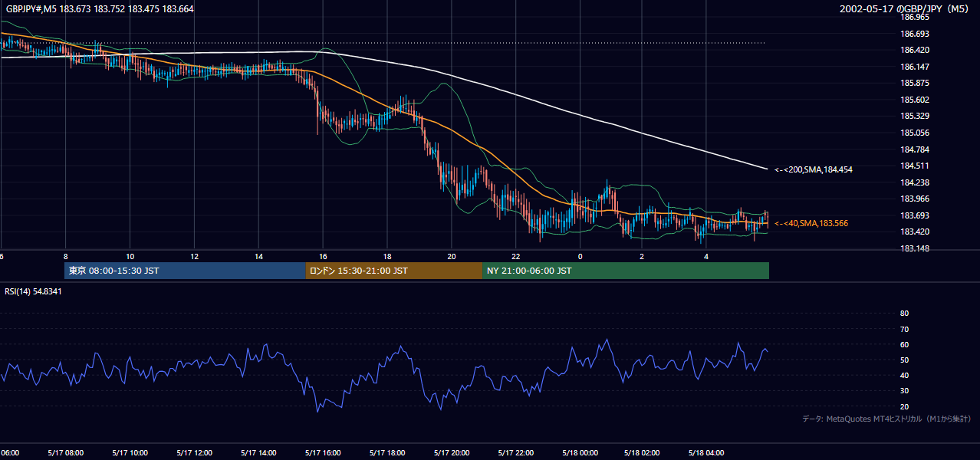Click RSI scale value 30

[904, 391]
